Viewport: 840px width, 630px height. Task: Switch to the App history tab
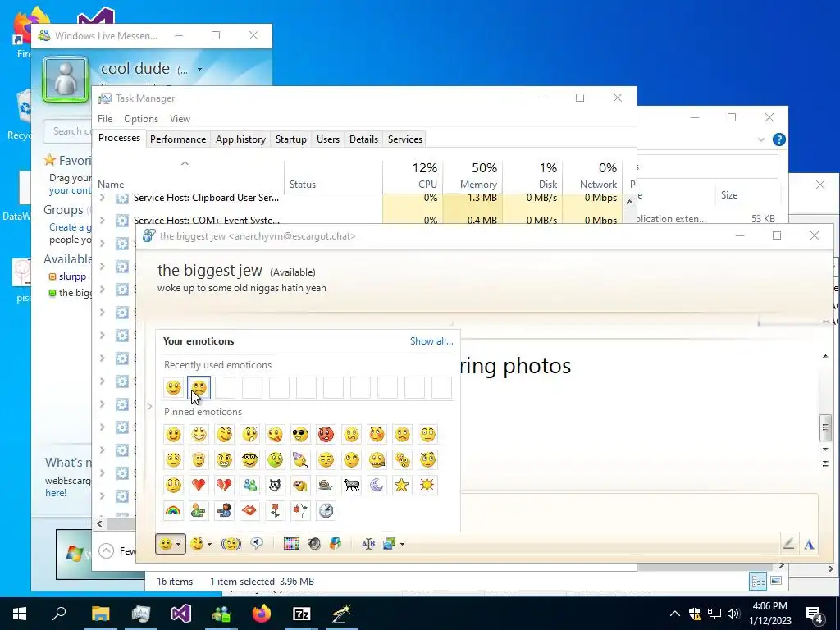pos(240,139)
